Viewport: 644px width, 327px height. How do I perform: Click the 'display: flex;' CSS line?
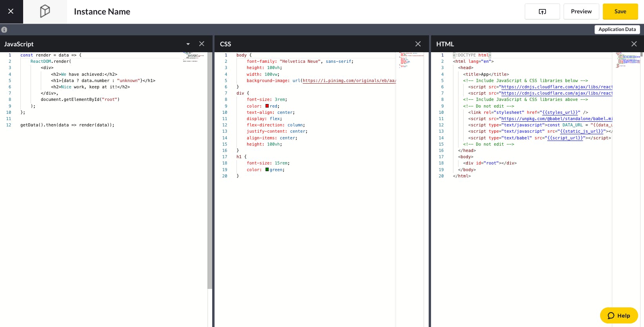click(x=264, y=119)
